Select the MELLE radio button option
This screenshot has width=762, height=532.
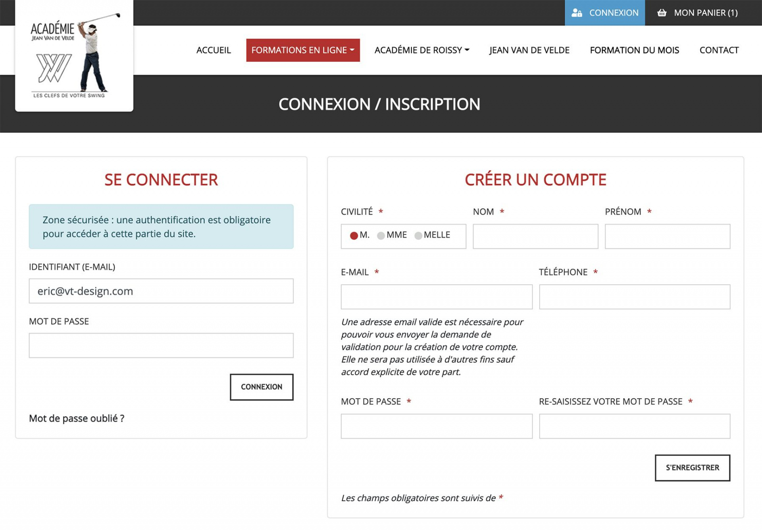(419, 235)
